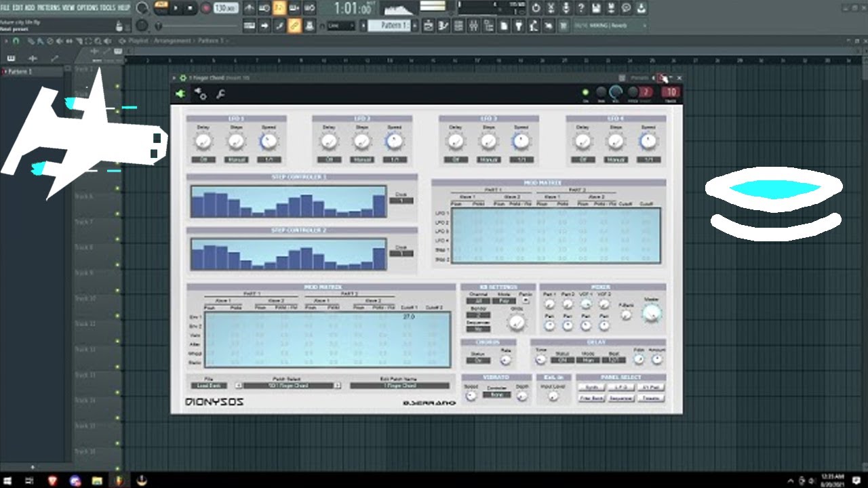Image resolution: width=868 pixels, height=488 pixels.
Task: Open the Brave browser taskbar icon
Action: 53,481
